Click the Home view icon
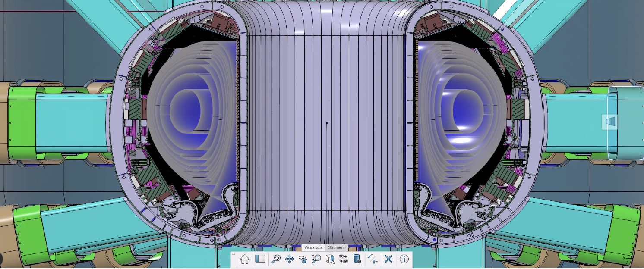The image size is (644, 269). pos(245,259)
